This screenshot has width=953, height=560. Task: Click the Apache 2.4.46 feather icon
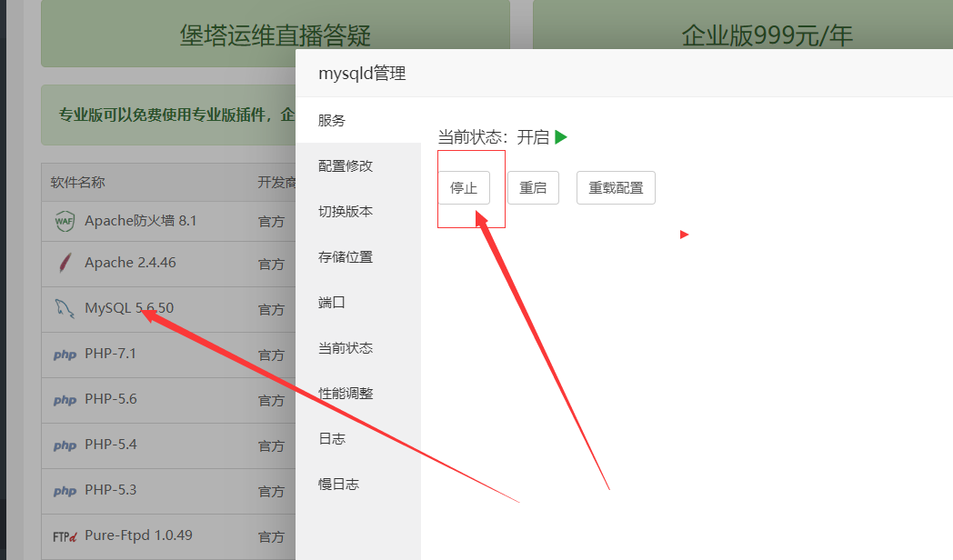coord(65,263)
